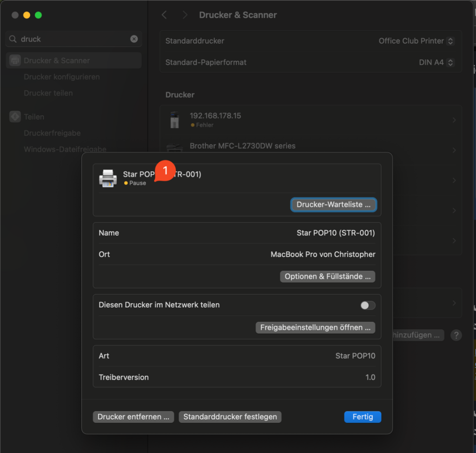Go forward with the right arrow
This screenshot has width=476, height=453.
185,15
